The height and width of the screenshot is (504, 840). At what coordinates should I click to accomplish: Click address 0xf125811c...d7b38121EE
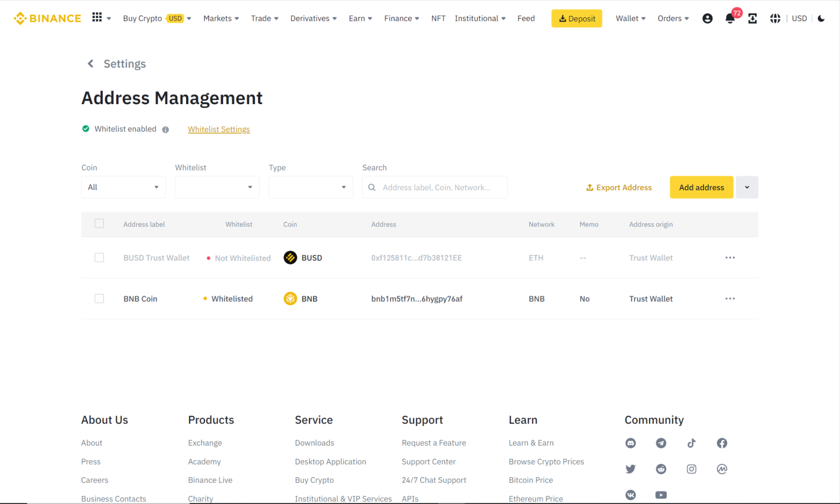tap(416, 258)
